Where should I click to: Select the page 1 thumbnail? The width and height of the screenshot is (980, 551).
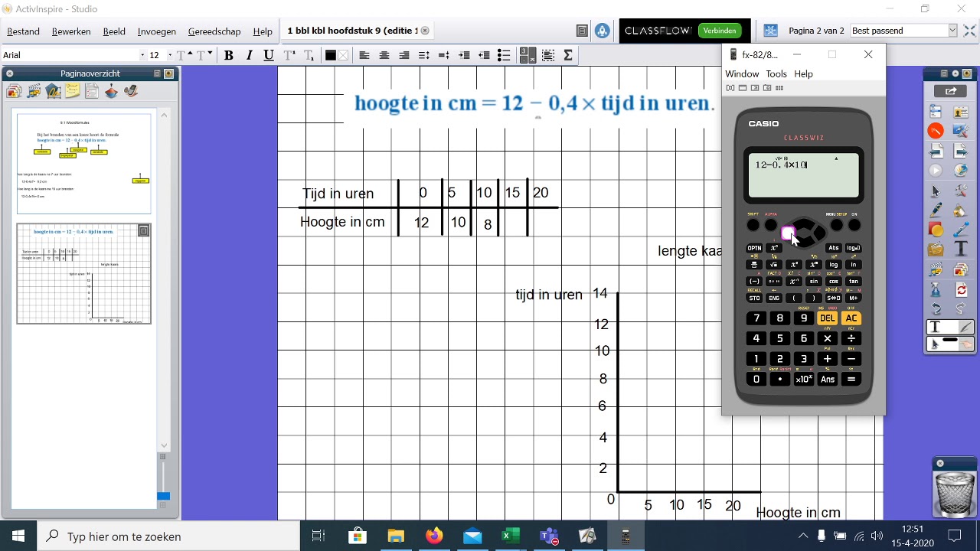tap(84, 164)
